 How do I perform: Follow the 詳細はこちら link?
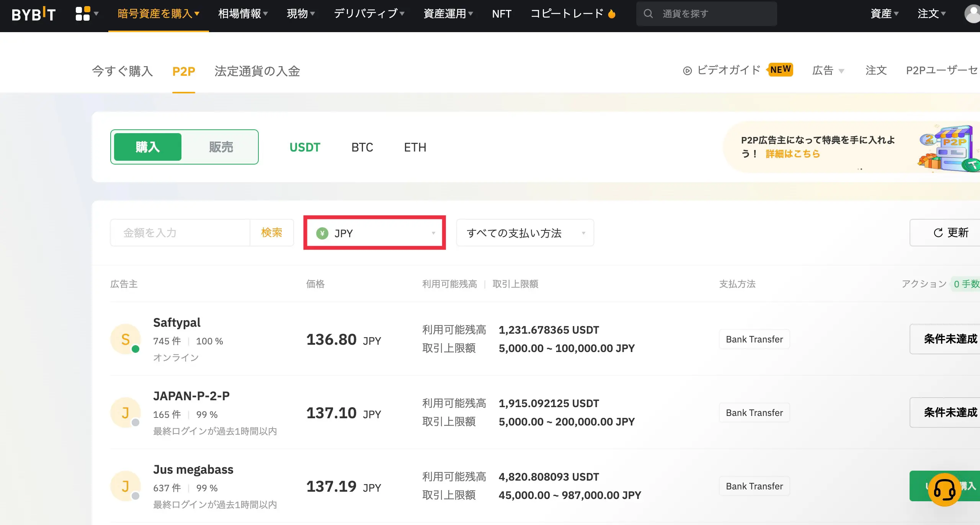792,154
